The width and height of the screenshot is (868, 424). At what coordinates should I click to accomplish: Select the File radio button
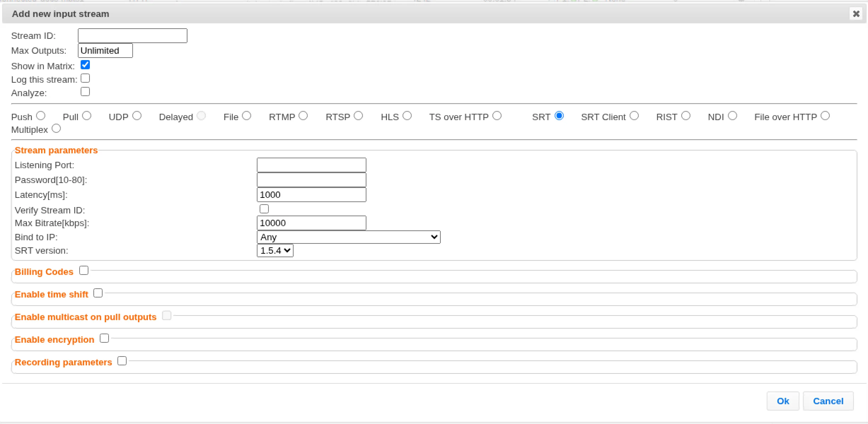[x=247, y=116]
